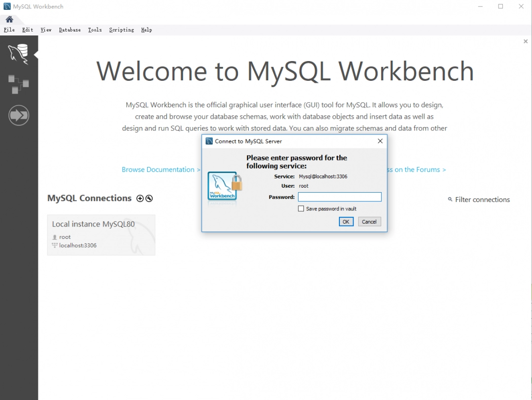Add a new connection with the plus icon
This screenshot has height=400, width=532.
[139, 198]
